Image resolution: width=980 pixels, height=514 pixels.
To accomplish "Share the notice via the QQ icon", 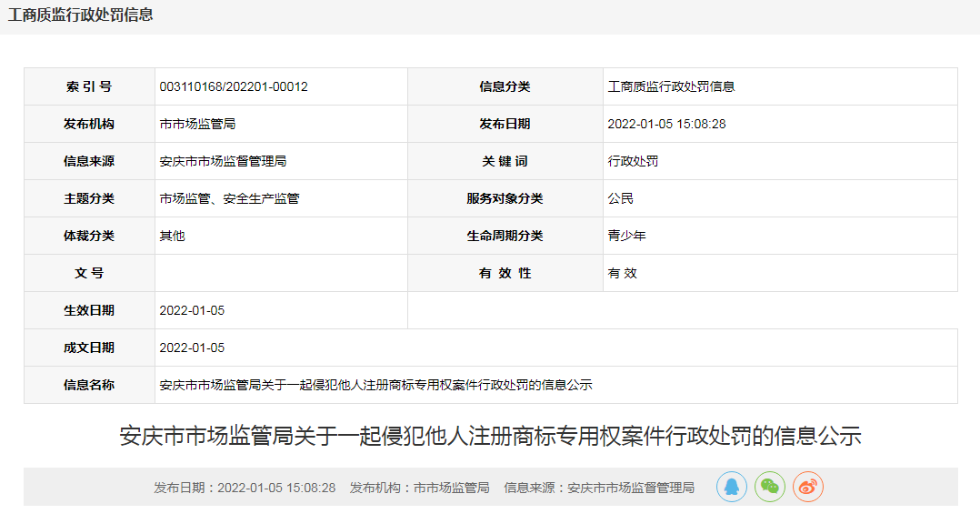I will pyautogui.click(x=731, y=487).
